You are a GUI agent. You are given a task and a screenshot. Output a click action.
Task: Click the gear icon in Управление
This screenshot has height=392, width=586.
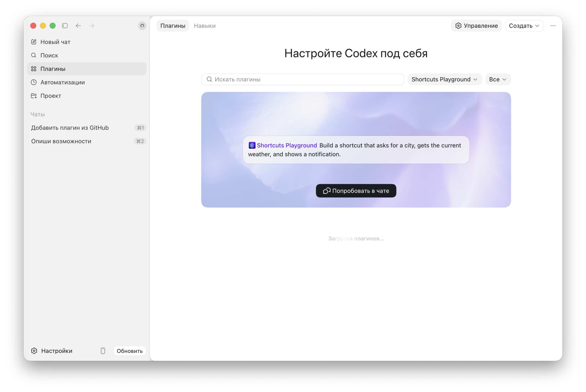pyautogui.click(x=458, y=26)
